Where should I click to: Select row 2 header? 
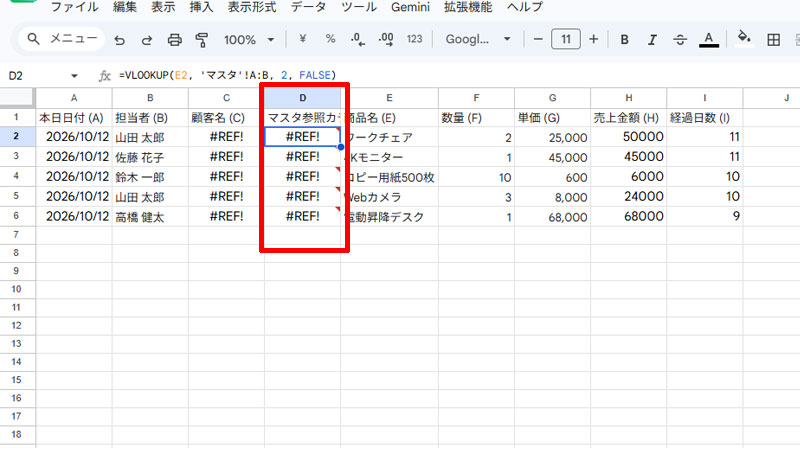coord(16,137)
